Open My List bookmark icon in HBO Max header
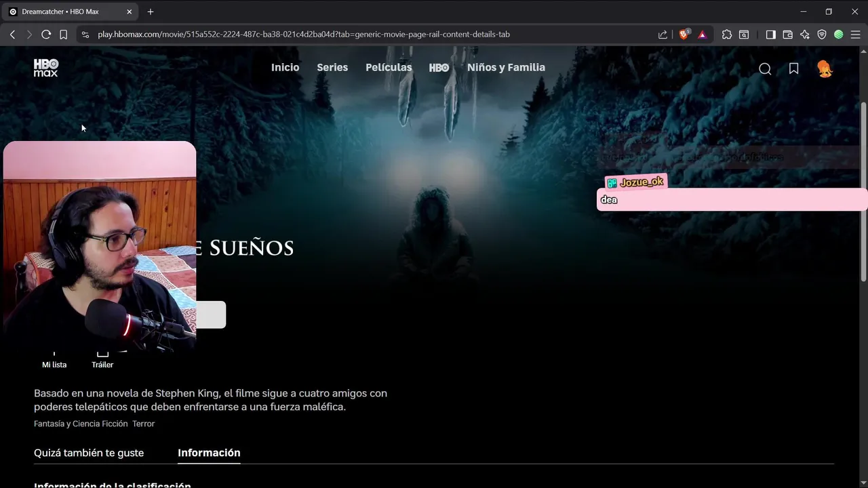Screen dimensions: 868x488 [793, 68]
